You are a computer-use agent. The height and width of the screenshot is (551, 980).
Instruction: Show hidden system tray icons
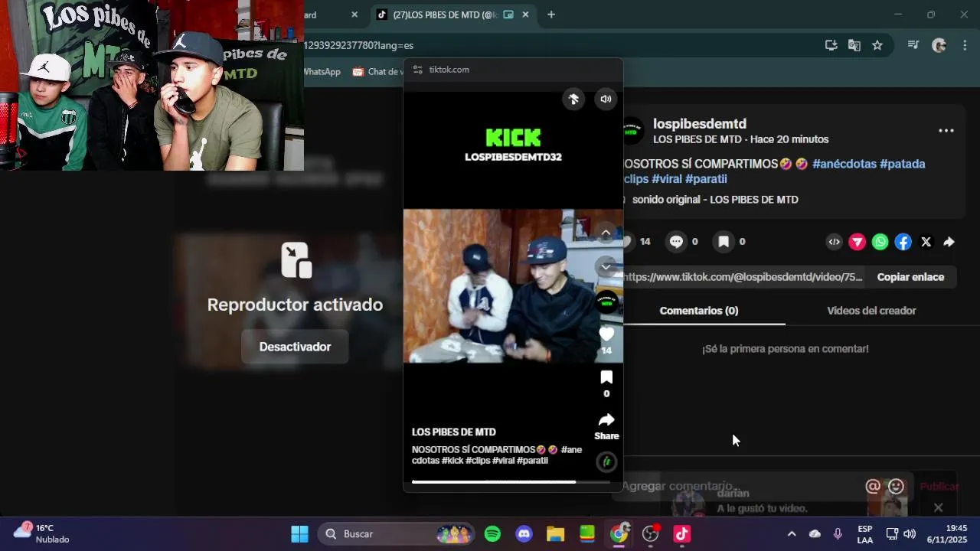[x=792, y=534]
